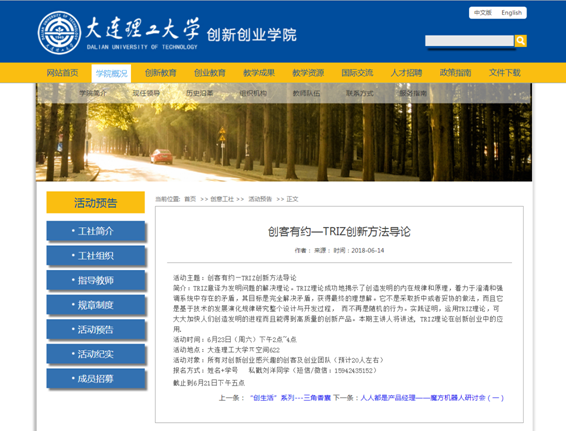Open previous article "创生活"系列 link
This screenshot has width=566, height=431.
(x=290, y=398)
